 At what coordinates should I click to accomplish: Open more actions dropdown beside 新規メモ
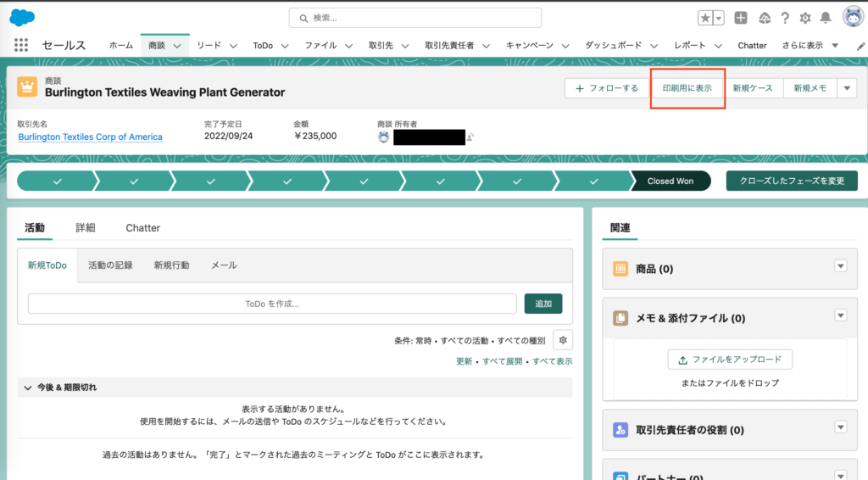(x=848, y=88)
